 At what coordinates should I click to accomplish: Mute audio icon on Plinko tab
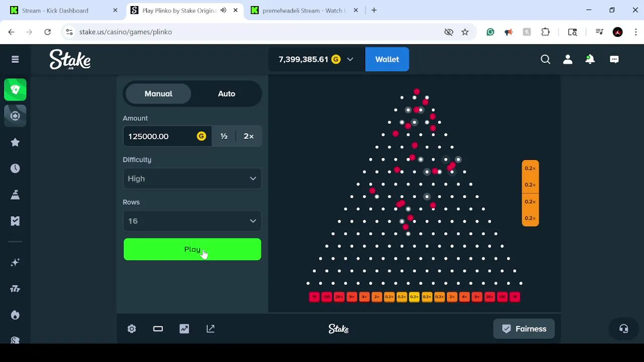pos(223,10)
